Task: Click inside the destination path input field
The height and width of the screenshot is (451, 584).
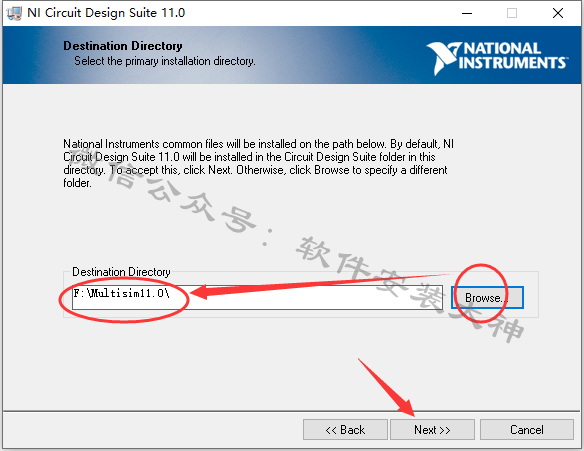Action: click(x=257, y=298)
